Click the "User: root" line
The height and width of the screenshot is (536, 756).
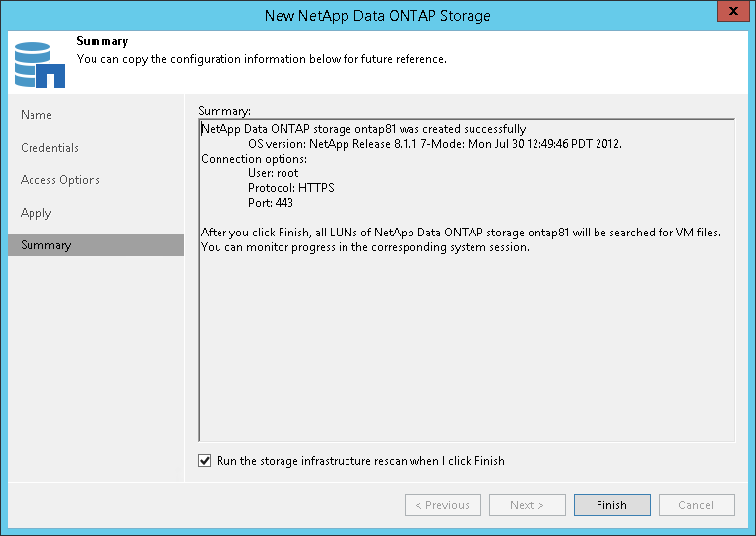pyautogui.click(x=273, y=173)
